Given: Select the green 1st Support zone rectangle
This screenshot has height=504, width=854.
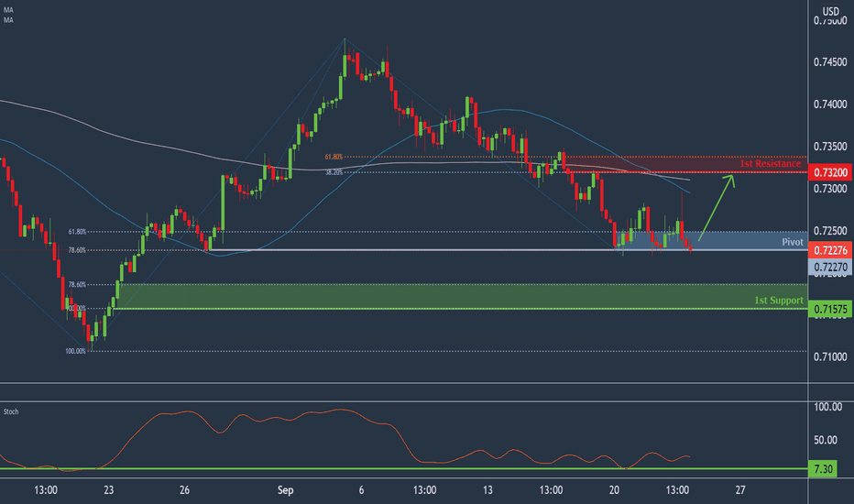Looking at the screenshot, I should [463, 296].
